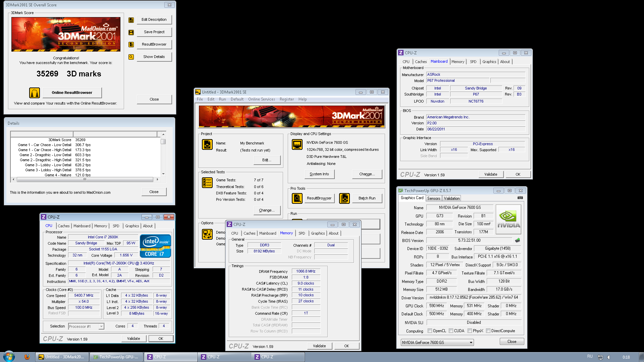This screenshot has width=644, height=362.
Task: Click the Core Speed 5400.7 MHz value
Action: 84,296
